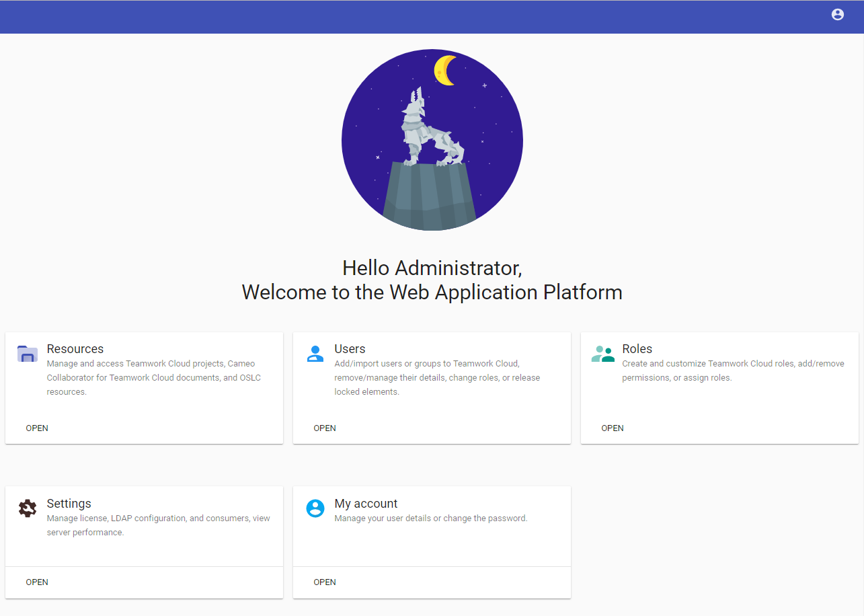The height and width of the screenshot is (616, 864).
Task: Click the Resources card title
Action: pos(75,349)
